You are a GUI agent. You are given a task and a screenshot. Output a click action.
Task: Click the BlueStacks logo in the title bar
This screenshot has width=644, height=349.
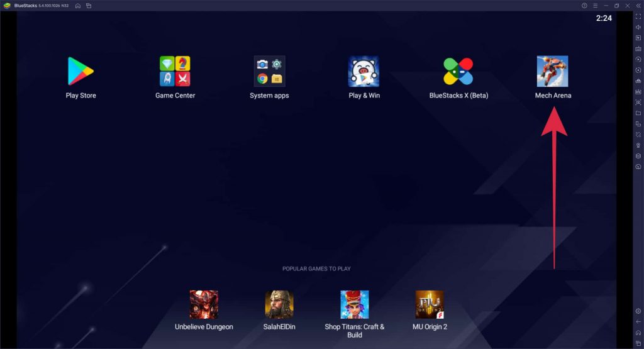[7, 6]
